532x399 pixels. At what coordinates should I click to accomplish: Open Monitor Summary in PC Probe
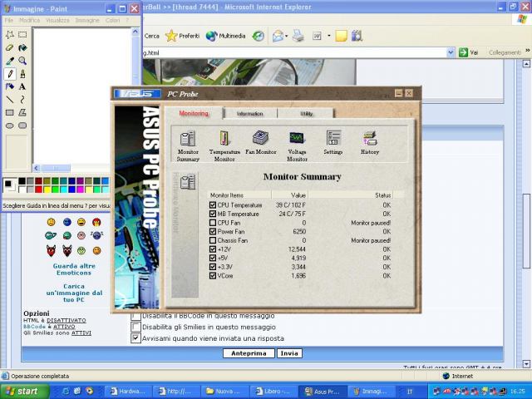coord(188,146)
